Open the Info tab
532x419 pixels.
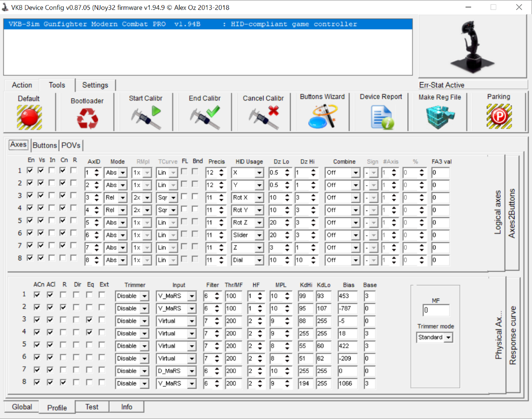(126, 407)
